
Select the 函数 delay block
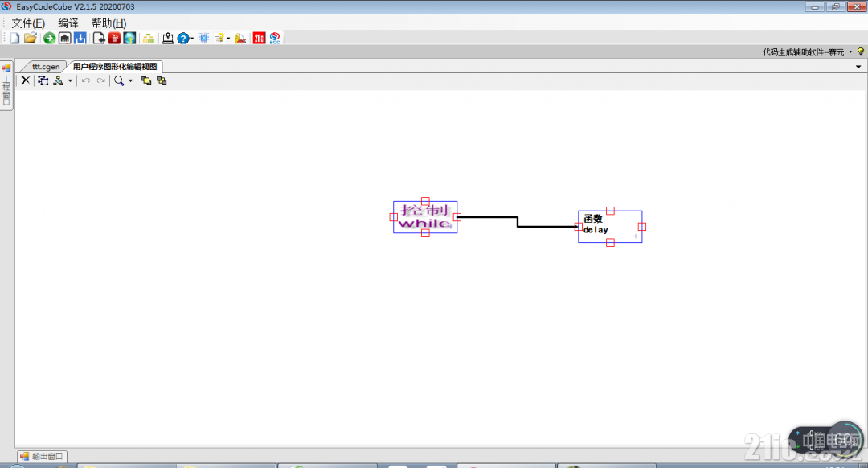pyautogui.click(x=610, y=227)
